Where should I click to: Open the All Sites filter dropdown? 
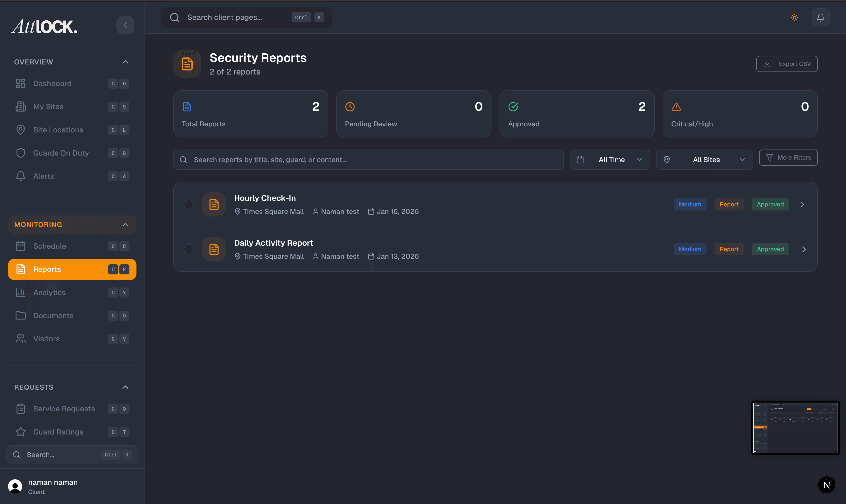click(x=705, y=160)
